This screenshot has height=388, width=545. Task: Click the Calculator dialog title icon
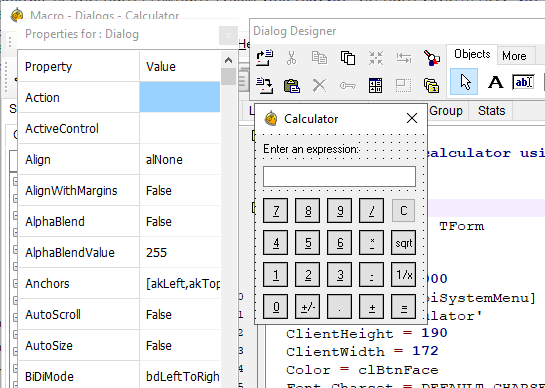pyautogui.click(x=271, y=119)
